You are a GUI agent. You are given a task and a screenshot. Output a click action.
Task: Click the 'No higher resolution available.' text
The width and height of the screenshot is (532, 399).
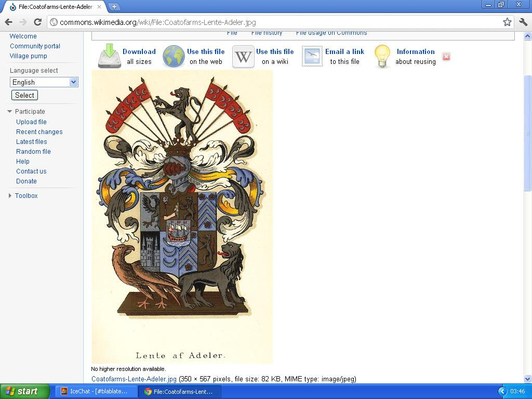click(x=129, y=369)
